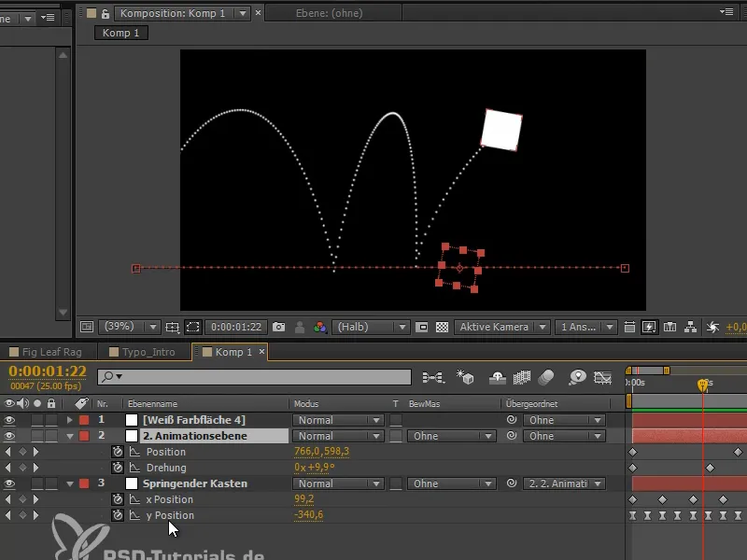Open the Modus dropdown for Weiß Farbfläche 4
The width and height of the screenshot is (747, 560).
coord(338,420)
